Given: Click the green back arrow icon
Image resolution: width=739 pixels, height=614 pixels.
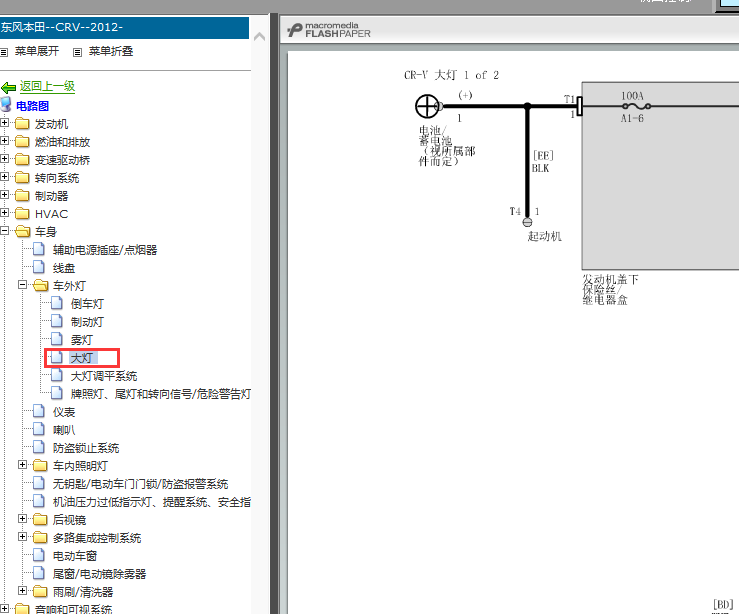Looking at the screenshot, I should 8,87.
